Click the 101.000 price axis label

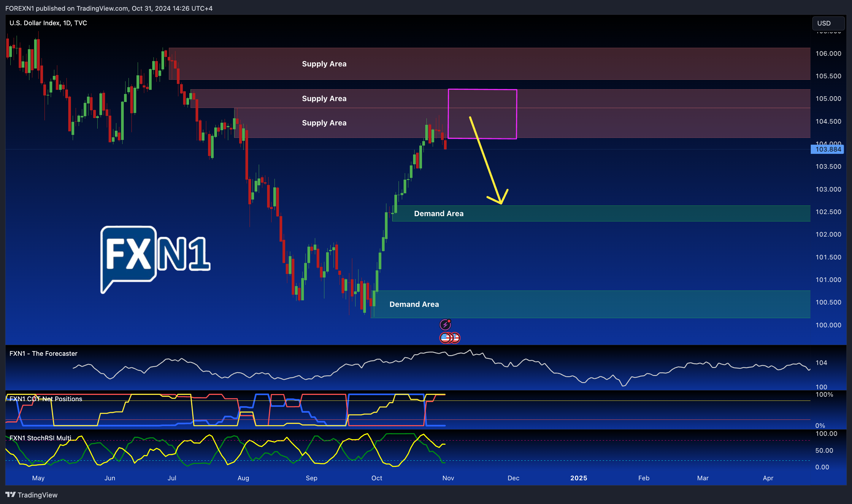[x=828, y=280]
